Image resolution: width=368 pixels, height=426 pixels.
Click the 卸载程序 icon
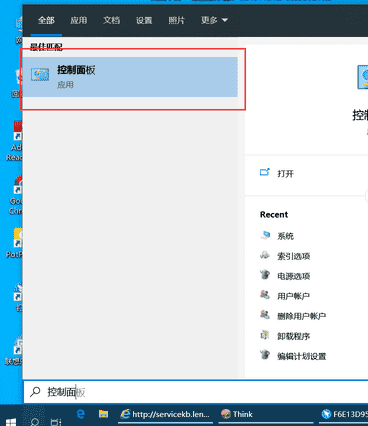265,335
